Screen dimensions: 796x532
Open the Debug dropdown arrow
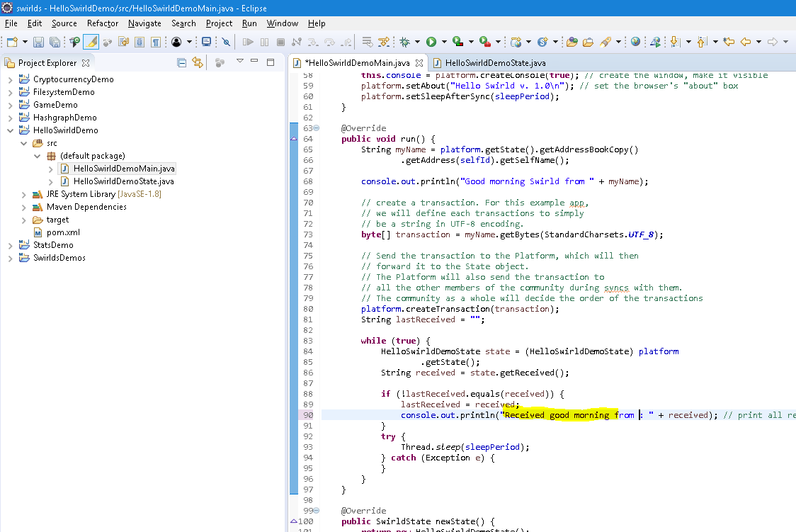tap(417, 42)
